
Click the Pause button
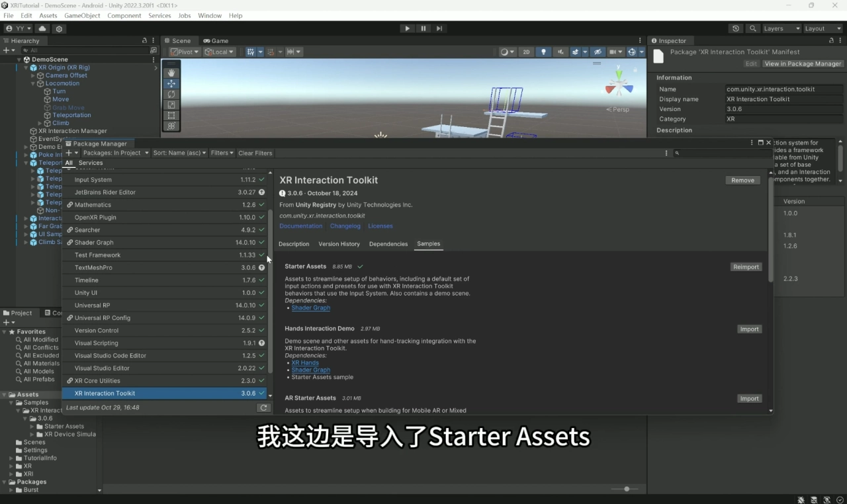click(x=423, y=28)
